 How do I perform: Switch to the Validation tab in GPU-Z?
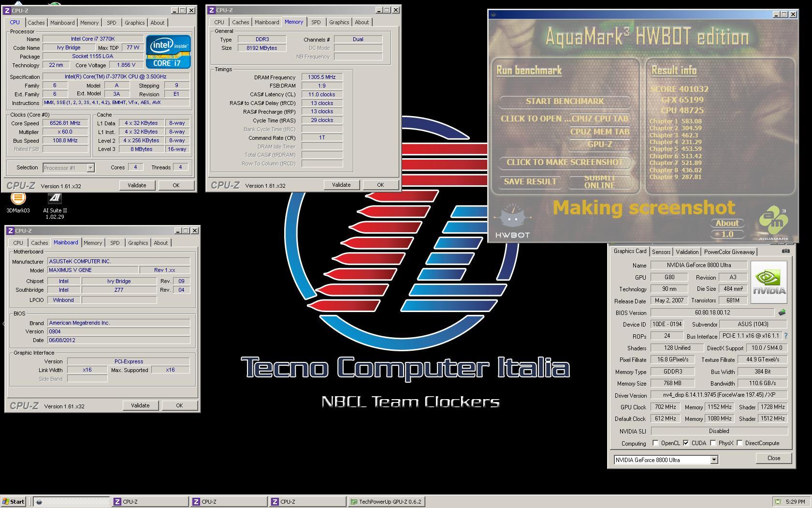pyautogui.click(x=687, y=252)
